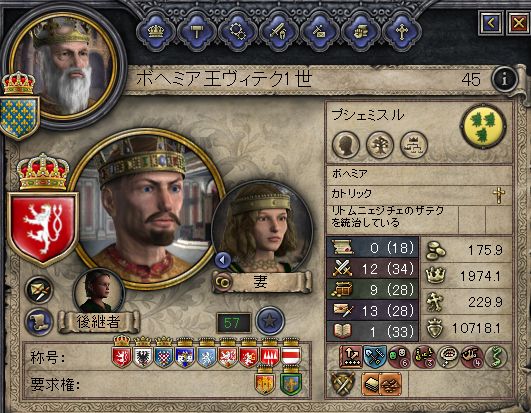
Task: Select the red Bohemian lion coat of arms
Action: click(x=43, y=229)
